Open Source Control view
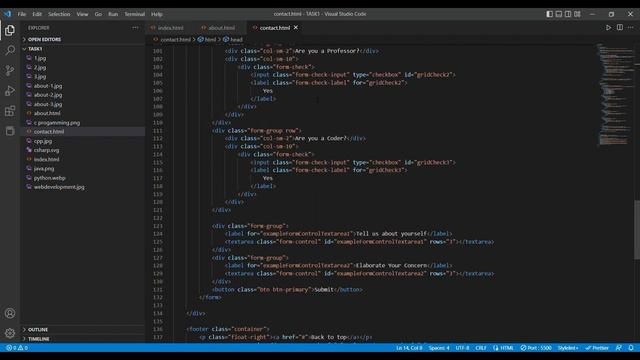The width and height of the screenshot is (640, 360). pyautogui.click(x=10, y=71)
